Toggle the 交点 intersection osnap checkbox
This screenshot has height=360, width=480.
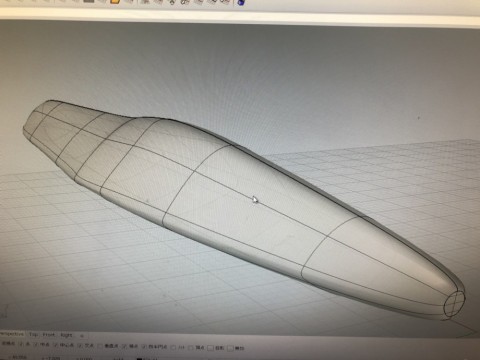pos(80,345)
